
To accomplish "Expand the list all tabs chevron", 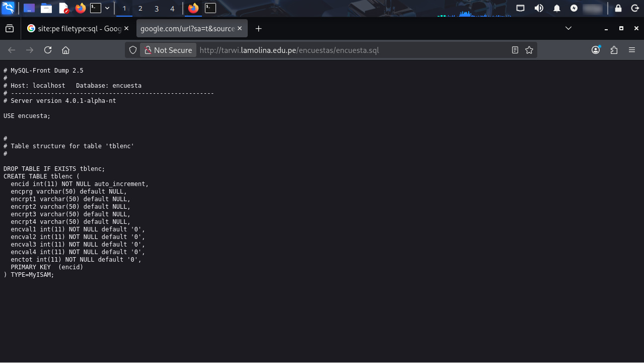I will coord(568,28).
